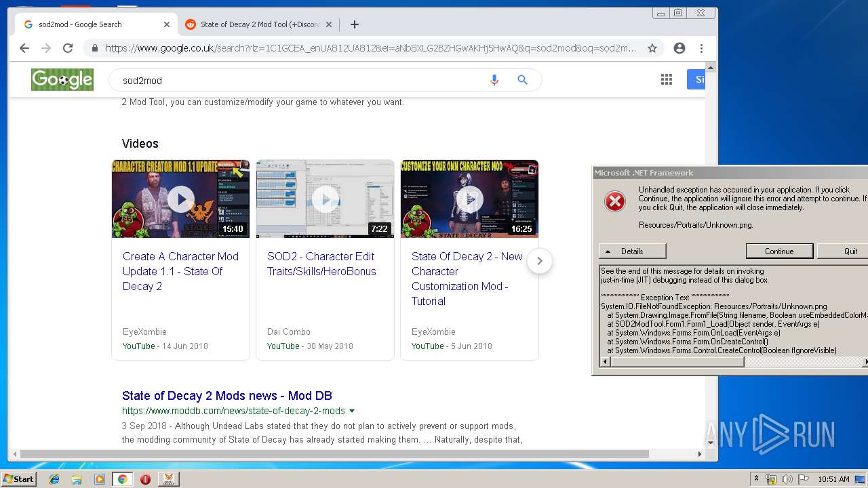Click the SOD2 Mod Tool taskbar icon
This screenshot has height=488, width=868.
(169, 479)
